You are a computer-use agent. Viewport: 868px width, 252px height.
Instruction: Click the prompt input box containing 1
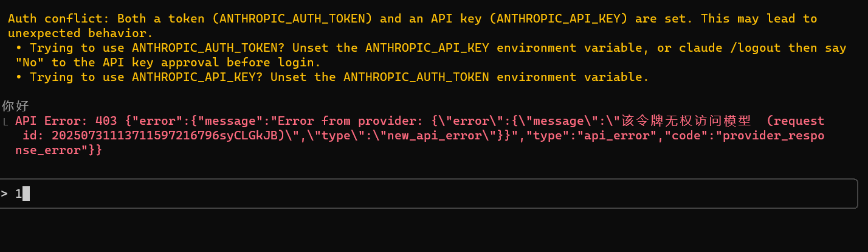(429, 194)
